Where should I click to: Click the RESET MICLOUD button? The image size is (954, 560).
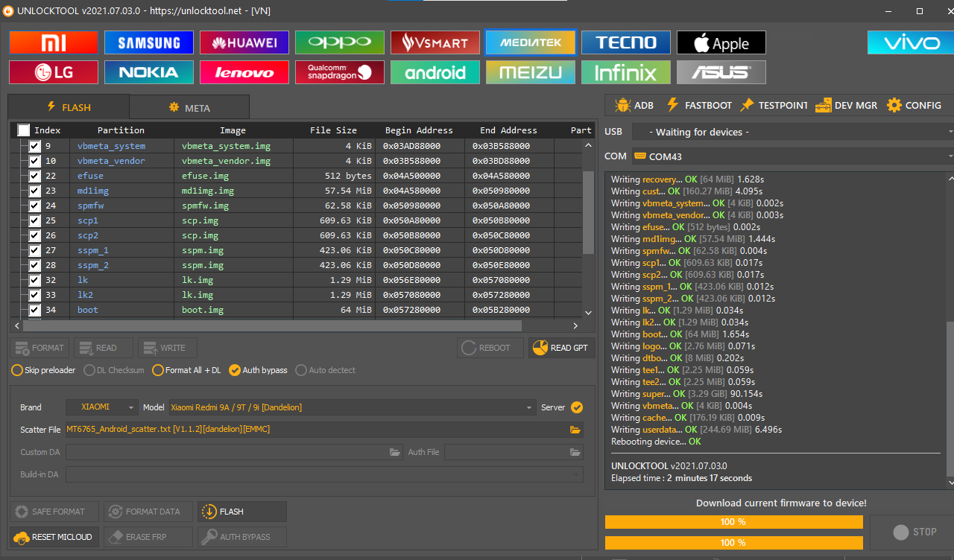click(54, 537)
